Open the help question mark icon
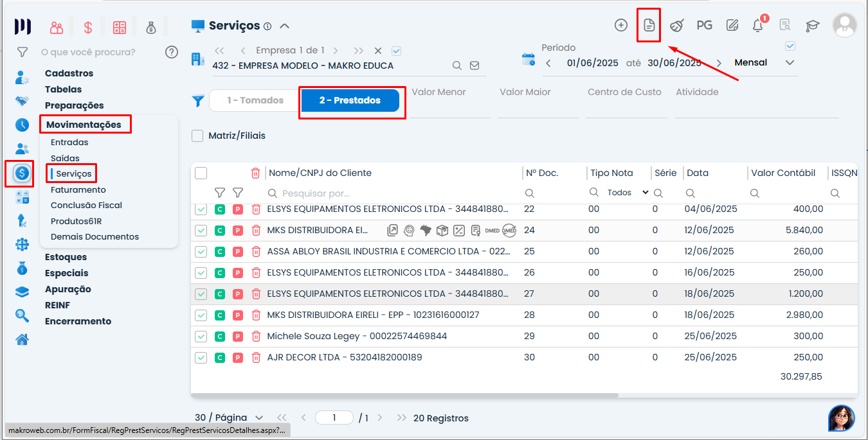The image size is (868, 440). [x=172, y=52]
